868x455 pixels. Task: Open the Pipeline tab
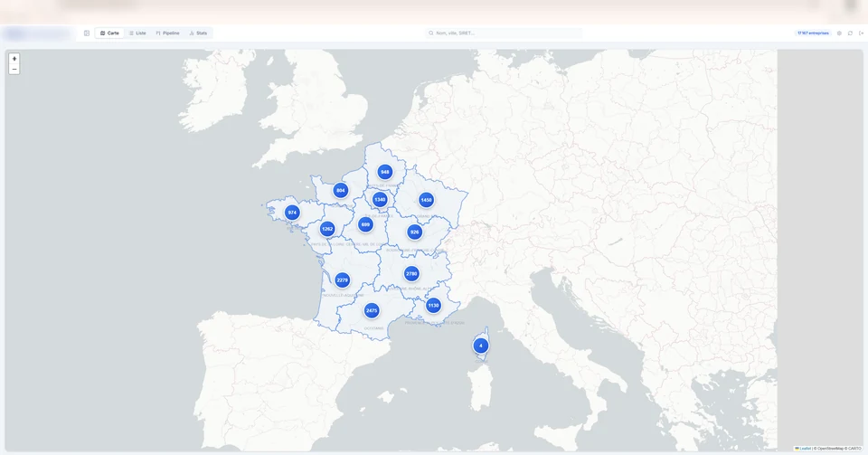[x=167, y=33]
